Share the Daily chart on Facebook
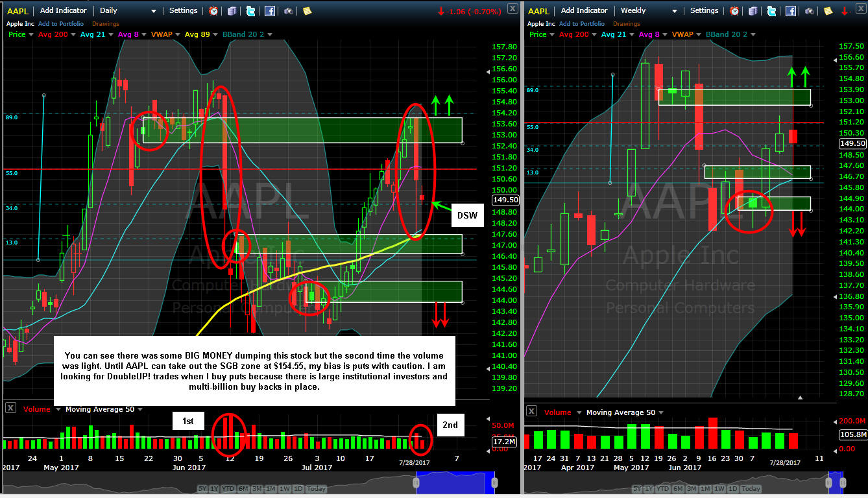Screen dimensions: 868x498 pyautogui.click(x=270, y=11)
